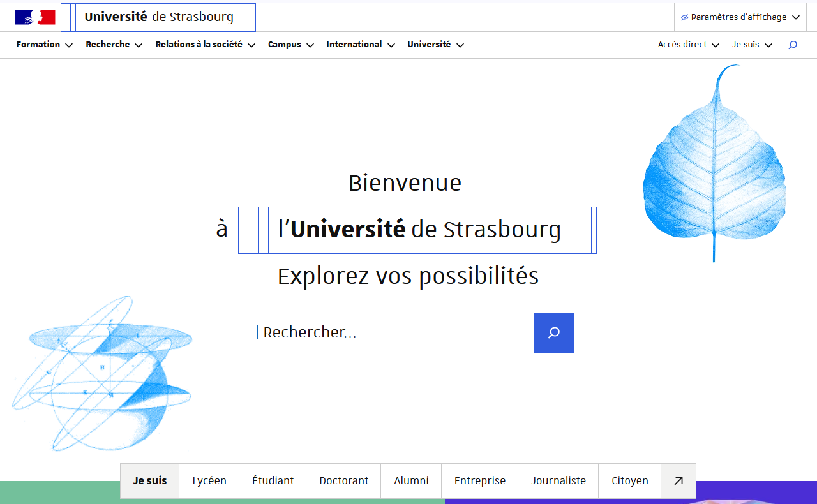Expand the International menu
This screenshot has height=504, width=817.
(x=360, y=45)
